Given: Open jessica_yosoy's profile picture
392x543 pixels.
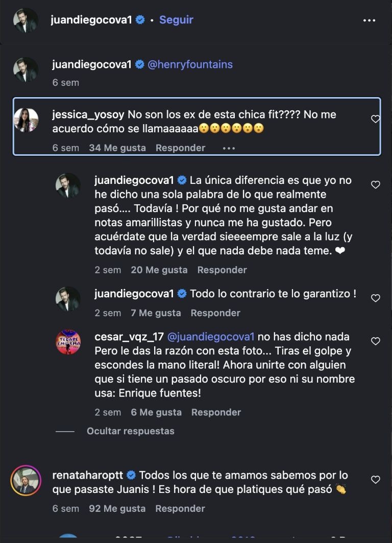Looking at the screenshot, I should (26, 121).
